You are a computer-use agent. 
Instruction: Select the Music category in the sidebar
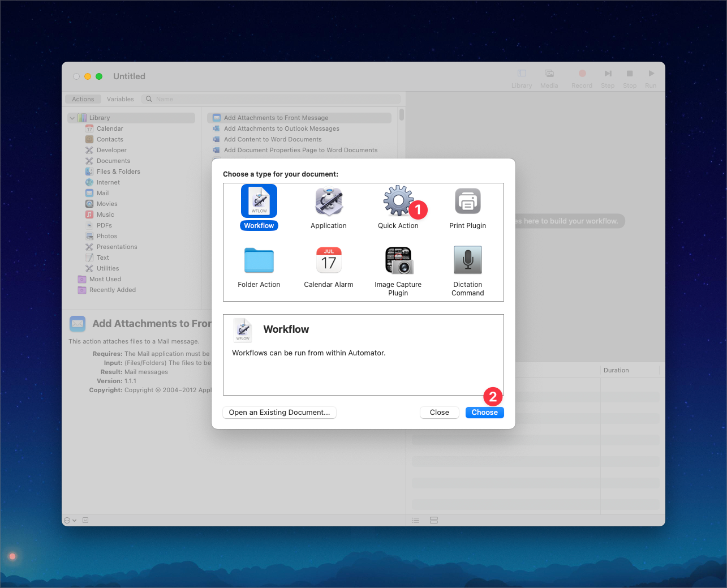pyautogui.click(x=106, y=214)
